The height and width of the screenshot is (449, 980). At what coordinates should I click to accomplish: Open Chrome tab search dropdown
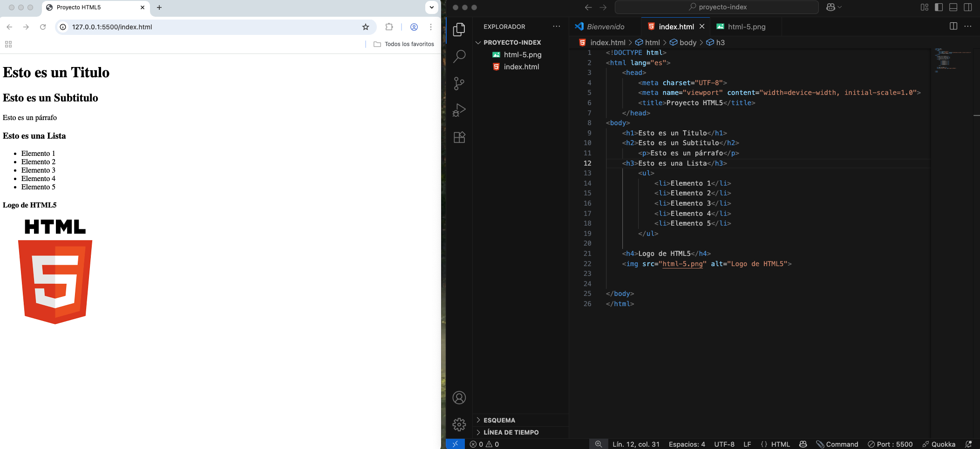pyautogui.click(x=432, y=7)
